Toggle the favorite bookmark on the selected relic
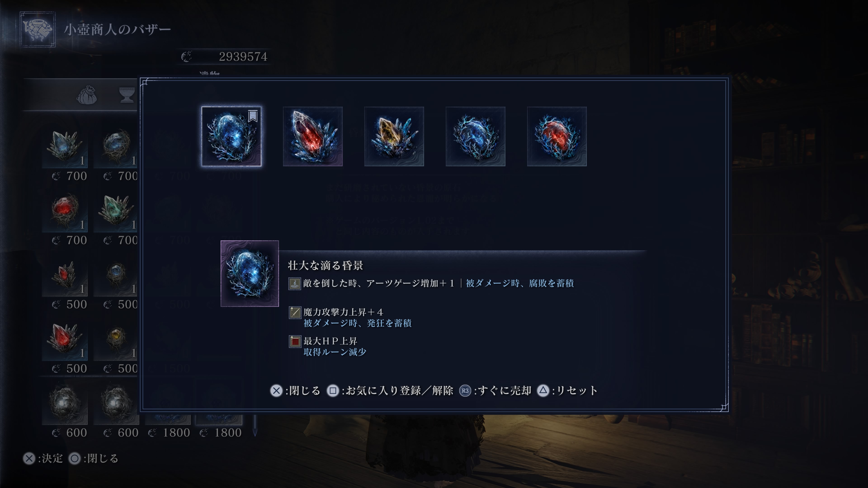Screen dimensions: 868x488 click(253, 116)
